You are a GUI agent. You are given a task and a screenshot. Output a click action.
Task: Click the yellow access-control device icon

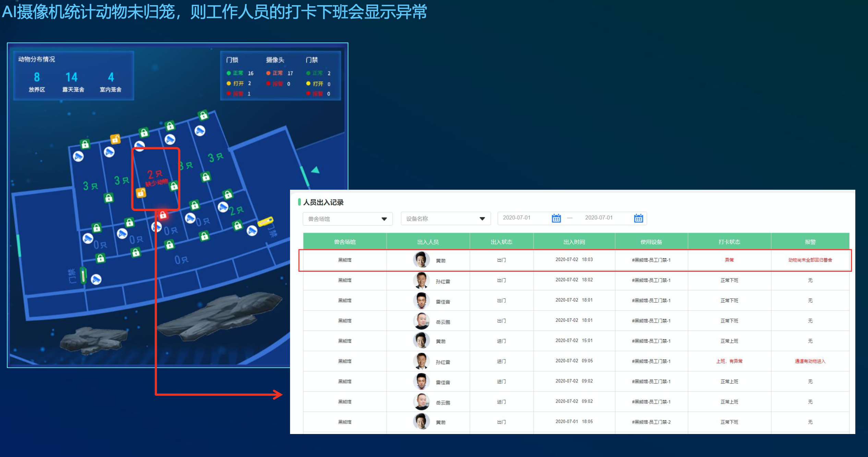tap(265, 221)
